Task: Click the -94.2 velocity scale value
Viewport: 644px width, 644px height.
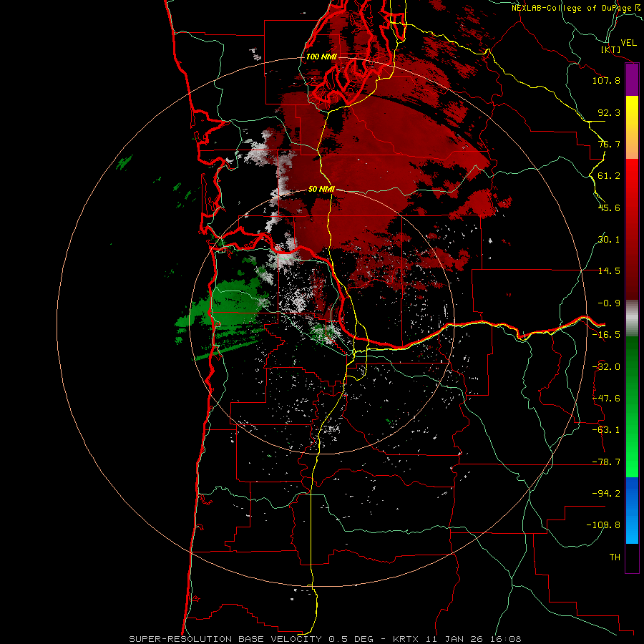Action: point(606,493)
